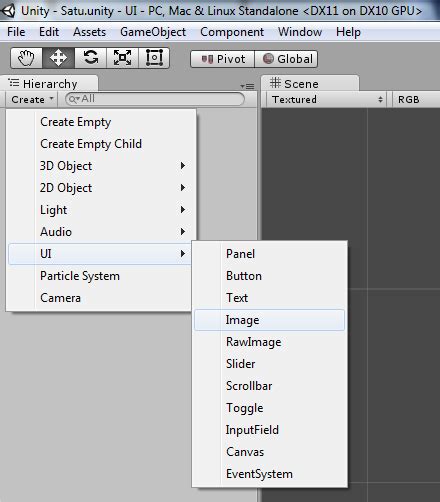Click the Unity logo in title bar
The width and height of the screenshot is (440, 502).
[8, 11]
